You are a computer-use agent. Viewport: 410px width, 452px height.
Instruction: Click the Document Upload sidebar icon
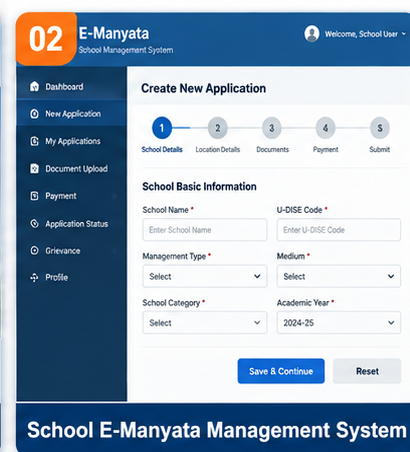point(34,168)
